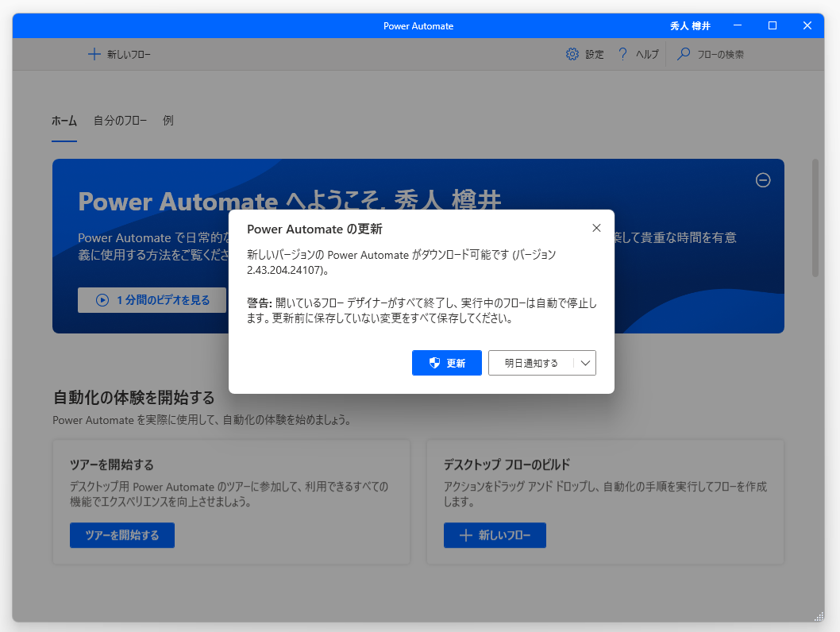This screenshot has height=632, width=840.
Task: Close the update dialog with the X icon
Action: 596,228
